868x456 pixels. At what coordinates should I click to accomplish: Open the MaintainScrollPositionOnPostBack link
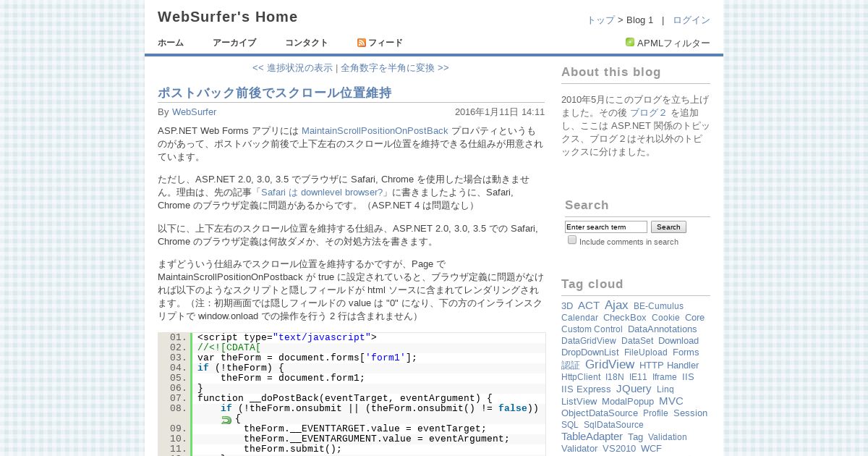375,131
